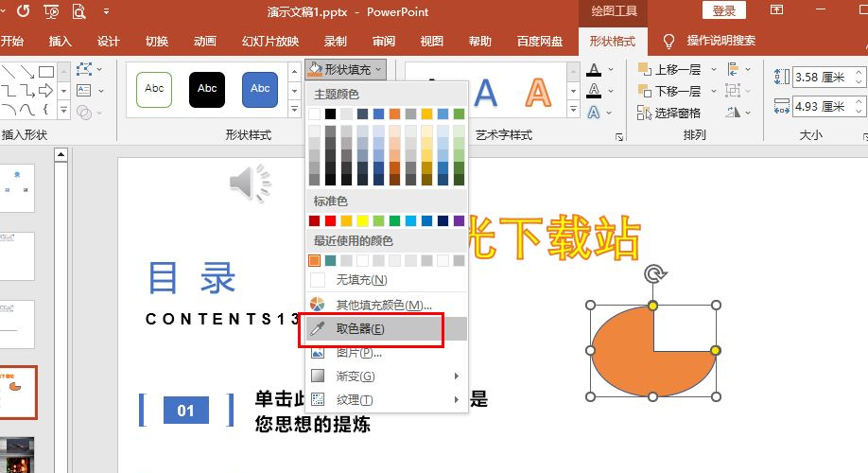This screenshot has height=473, width=868.
Task: Click the 操作说明搜索 search box
Action: tap(720, 41)
